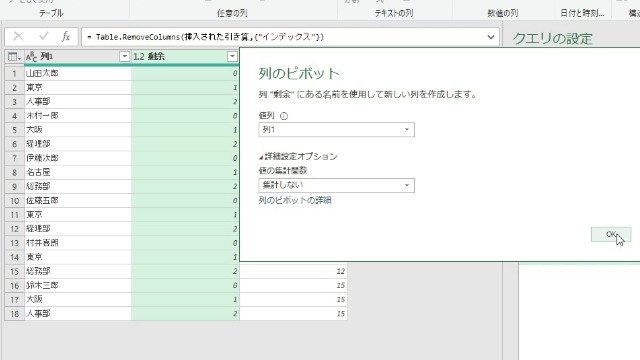Click the 12 value in row 15

pos(293,271)
